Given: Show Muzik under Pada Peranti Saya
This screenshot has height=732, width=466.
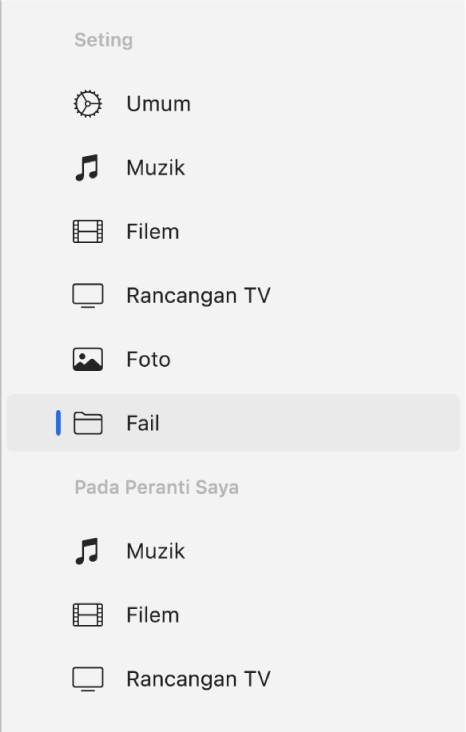Looking at the screenshot, I should [x=233, y=551].
